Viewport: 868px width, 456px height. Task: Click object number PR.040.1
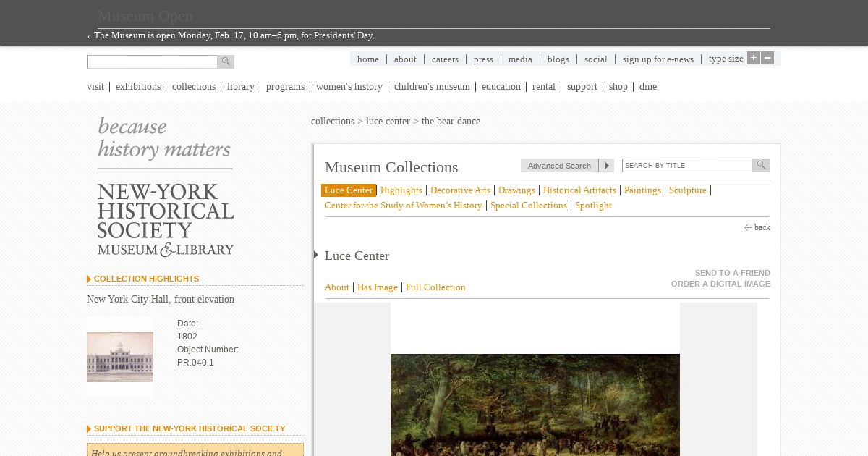(195, 363)
